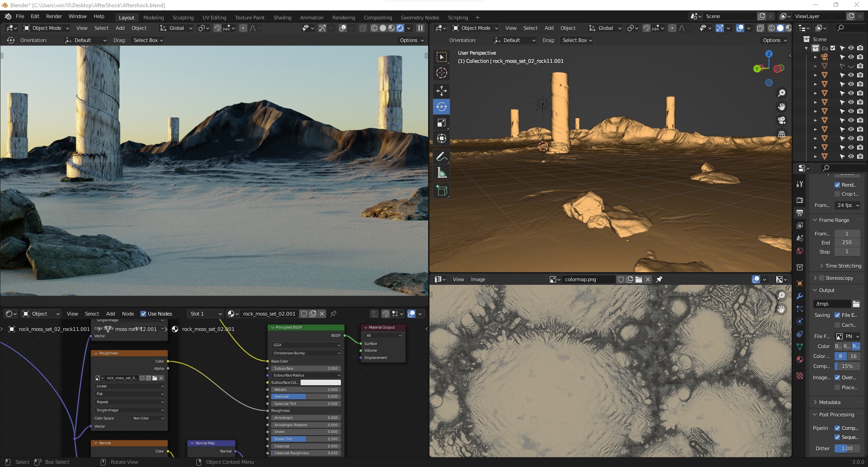The image size is (868, 467).
Task: Expand the Metadata panel
Action: pos(830,402)
